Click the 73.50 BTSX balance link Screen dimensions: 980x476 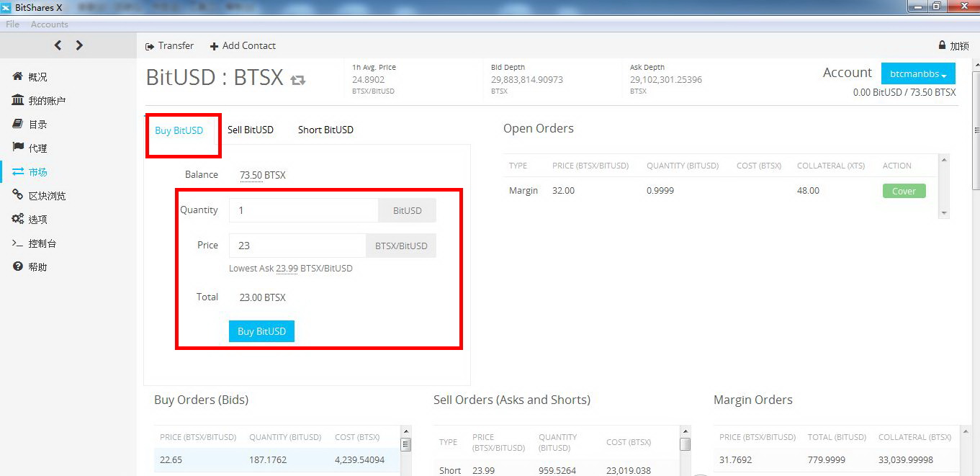coord(263,175)
